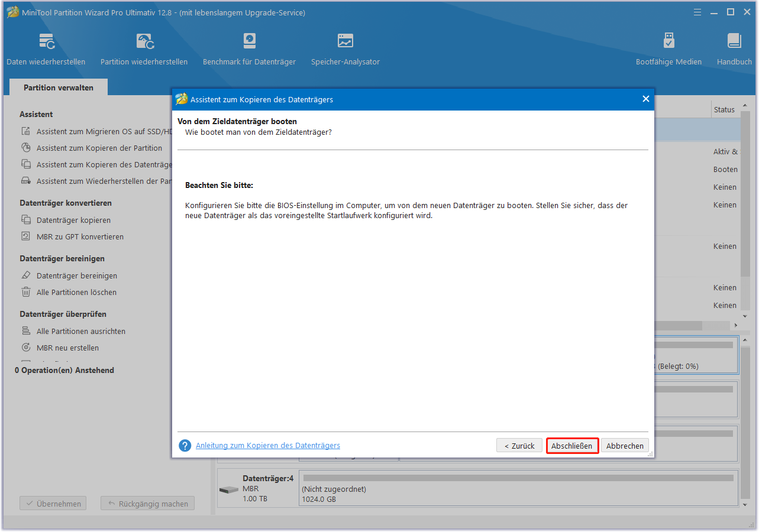Viewport: 759px width, 532px height.
Task: Click Datenträger bereinigen section header
Action: (x=62, y=258)
